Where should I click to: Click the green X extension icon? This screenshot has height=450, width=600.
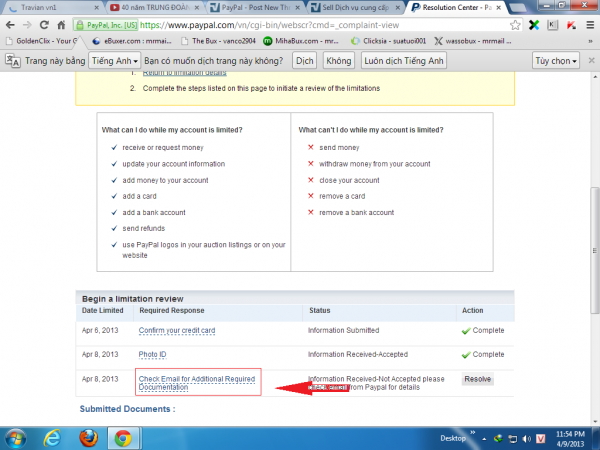pyautogui.click(x=534, y=25)
